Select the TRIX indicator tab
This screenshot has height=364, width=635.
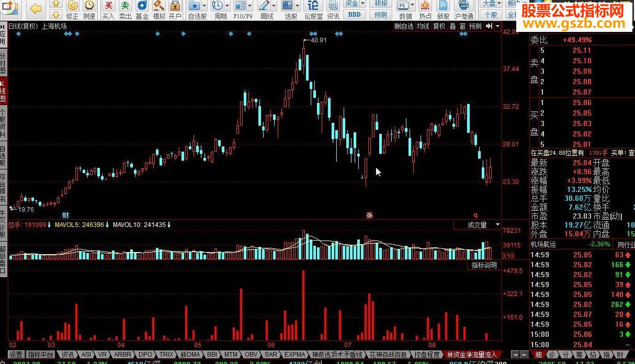[x=166, y=355]
